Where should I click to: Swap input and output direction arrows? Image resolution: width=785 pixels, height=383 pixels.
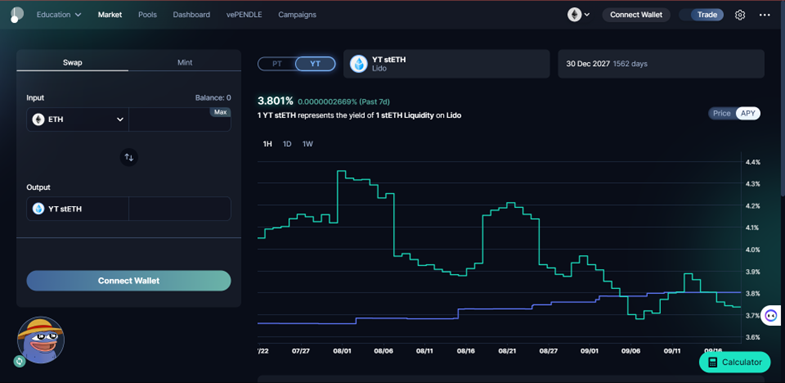129,157
